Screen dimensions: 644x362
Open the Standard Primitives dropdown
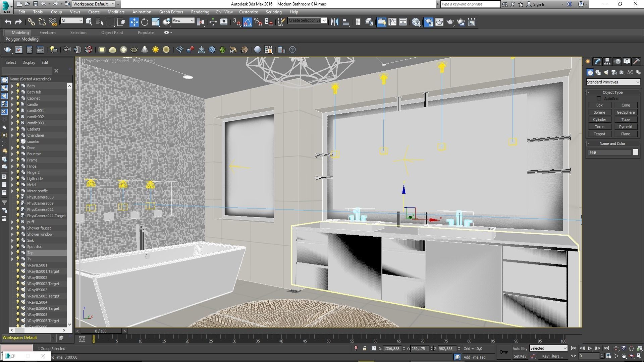(613, 82)
